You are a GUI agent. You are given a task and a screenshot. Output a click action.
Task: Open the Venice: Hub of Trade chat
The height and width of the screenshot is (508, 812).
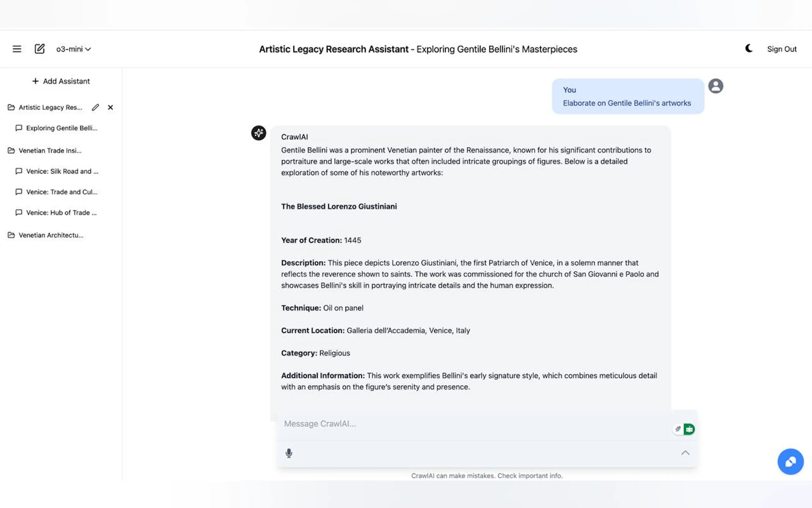pyautogui.click(x=61, y=213)
